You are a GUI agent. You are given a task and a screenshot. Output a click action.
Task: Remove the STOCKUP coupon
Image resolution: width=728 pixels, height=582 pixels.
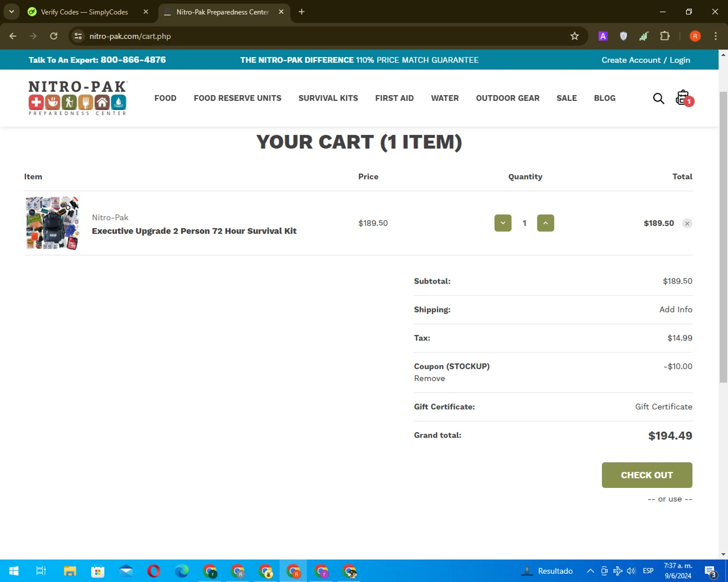pyautogui.click(x=430, y=378)
